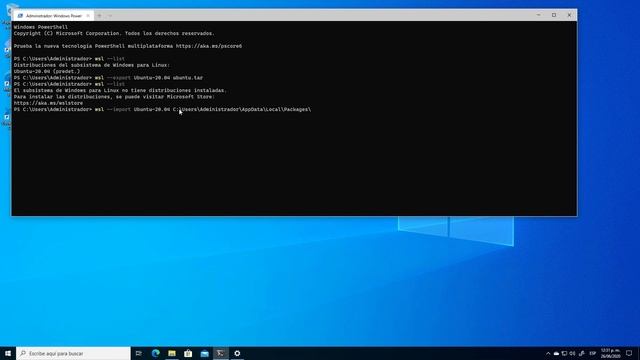This screenshot has width=640, height=360.
Task: Focus the 'Escribe aquí para buscar' search box
Action: (73, 353)
